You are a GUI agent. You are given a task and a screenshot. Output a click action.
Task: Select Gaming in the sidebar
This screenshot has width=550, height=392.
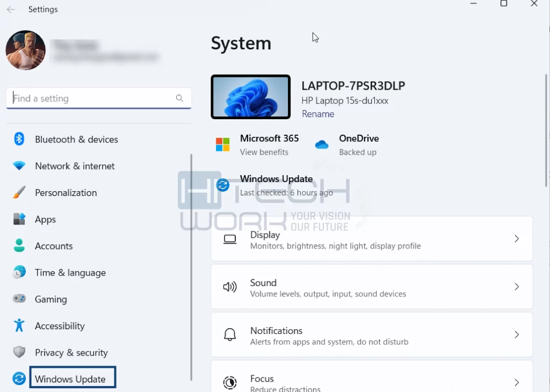click(x=51, y=299)
